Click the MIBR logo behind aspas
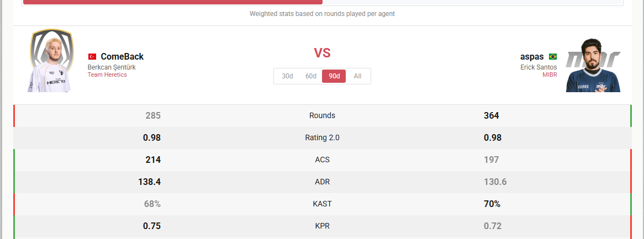Viewport: 644px width, 239px height. (x=594, y=60)
